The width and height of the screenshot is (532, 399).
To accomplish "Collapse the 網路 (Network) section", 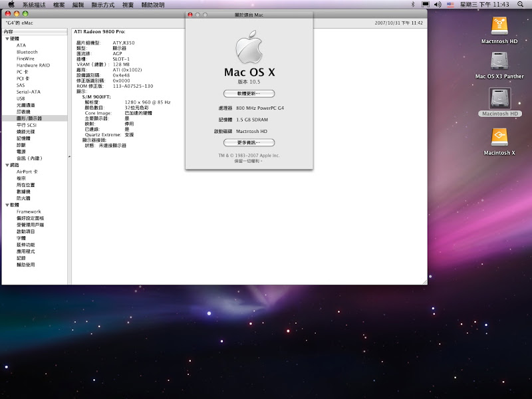I will tap(7, 165).
